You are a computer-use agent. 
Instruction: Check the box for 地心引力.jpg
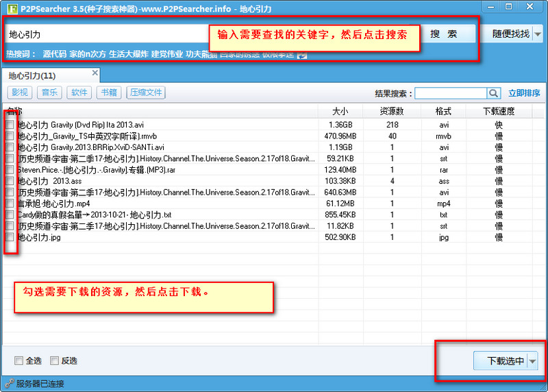10,237
